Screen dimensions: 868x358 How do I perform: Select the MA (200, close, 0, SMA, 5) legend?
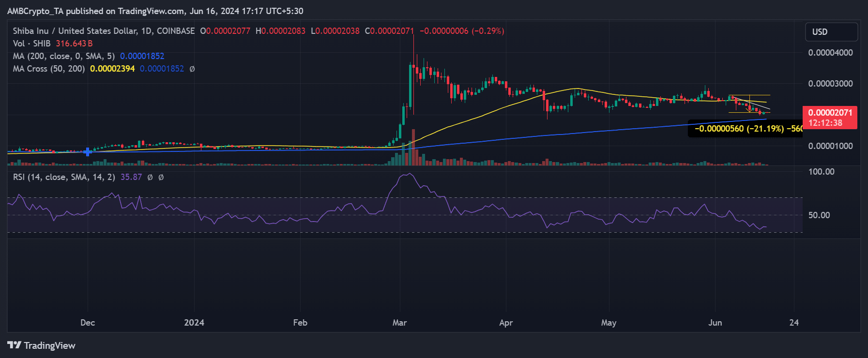click(x=64, y=56)
